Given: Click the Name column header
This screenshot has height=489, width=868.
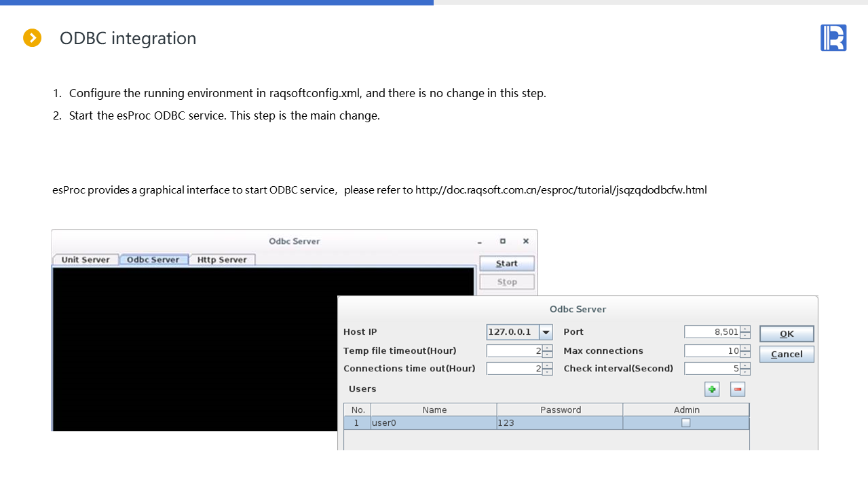Looking at the screenshot, I should click(x=434, y=410).
